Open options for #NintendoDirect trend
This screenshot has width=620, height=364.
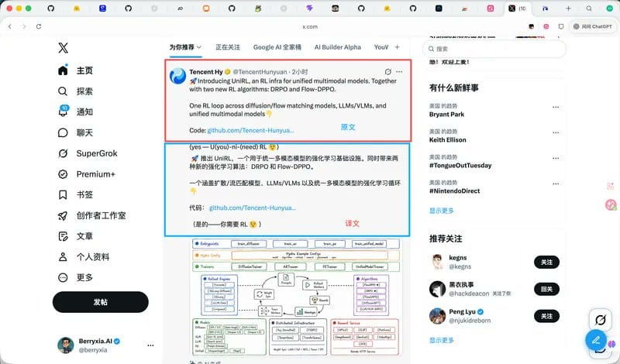coord(556,184)
